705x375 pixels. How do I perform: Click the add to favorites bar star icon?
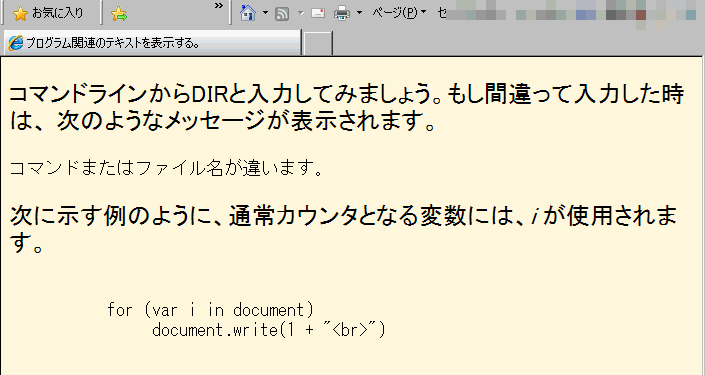119,13
